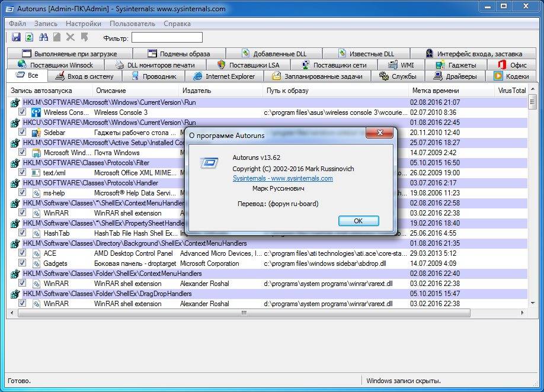Click the vertical scrollbar thumb

[x=533, y=102]
